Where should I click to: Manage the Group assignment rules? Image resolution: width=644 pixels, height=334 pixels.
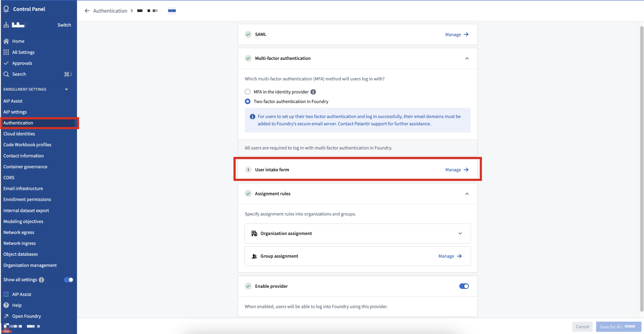450,256
